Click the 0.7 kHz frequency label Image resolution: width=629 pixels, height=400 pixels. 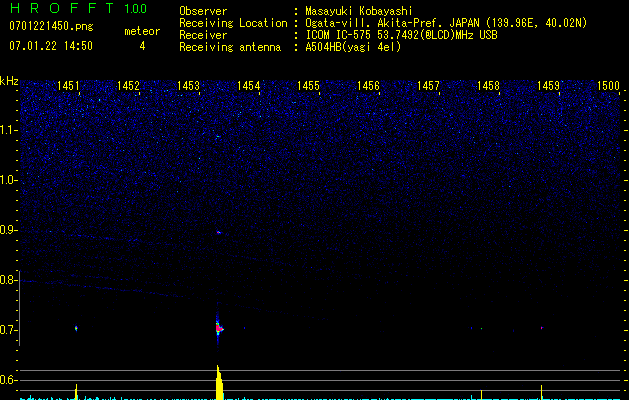pos(8,330)
